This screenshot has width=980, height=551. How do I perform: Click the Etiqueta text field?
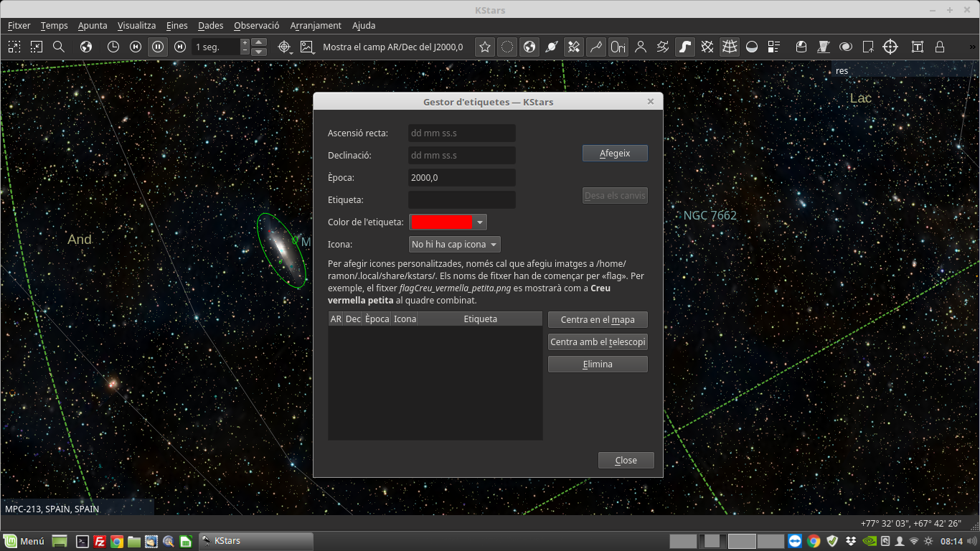click(462, 199)
